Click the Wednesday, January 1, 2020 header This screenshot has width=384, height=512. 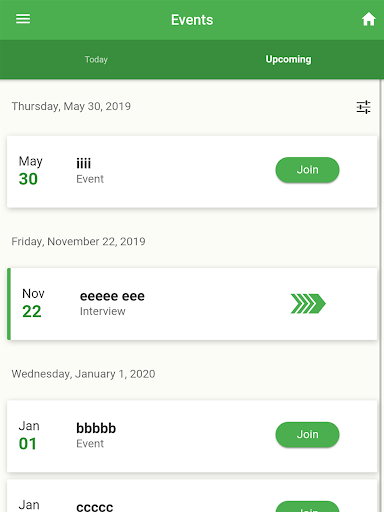[83, 374]
